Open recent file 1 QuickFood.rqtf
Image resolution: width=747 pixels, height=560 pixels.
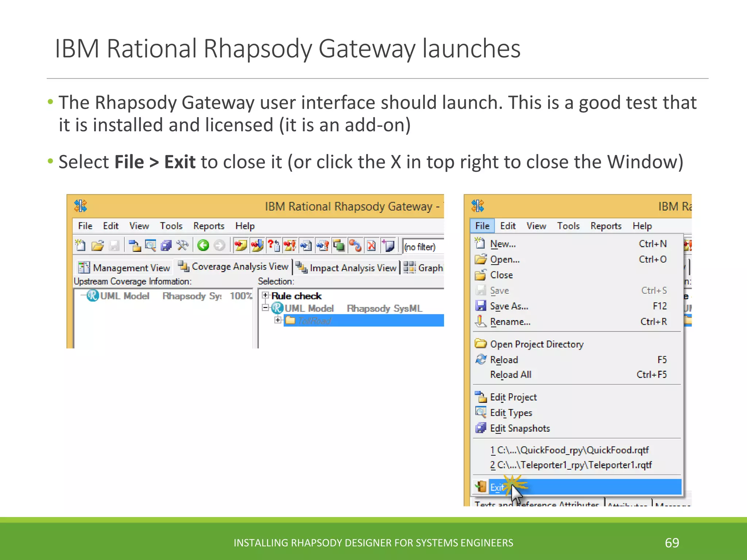click(577, 450)
